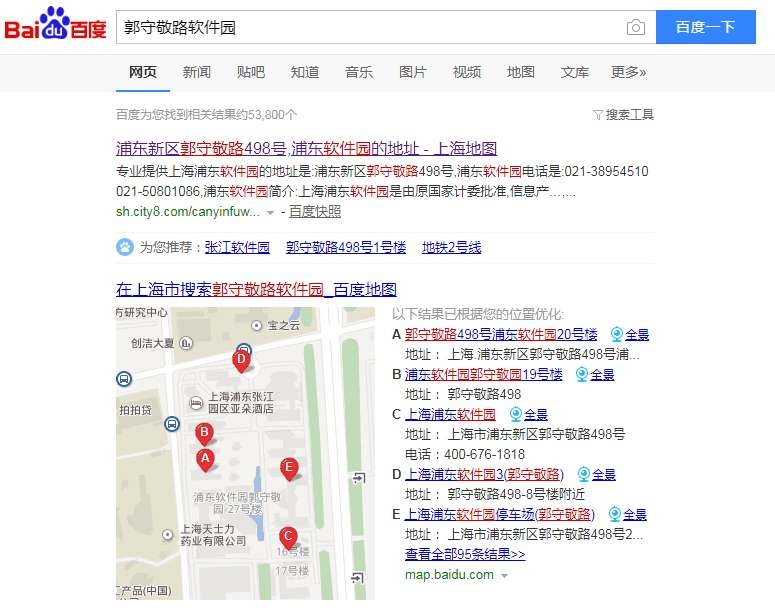This screenshot has width=775, height=611.
Task: Switch to 知道 tab
Action: tap(304, 72)
